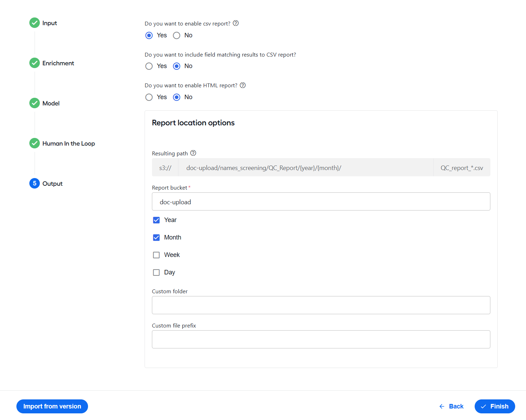The image size is (526, 420).
Task: Click the s3:// prefix text
Action: pyautogui.click(x=165, y=168)
